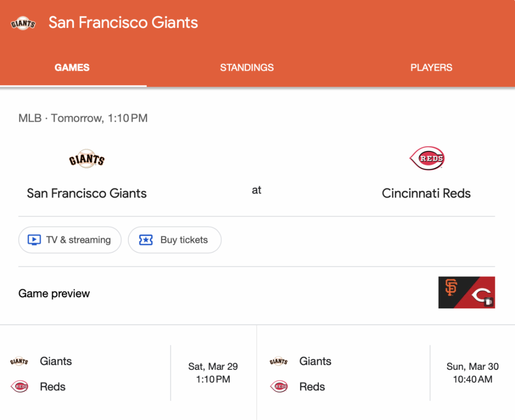
Task: Click the Game preview label
Action: (54, 294)
